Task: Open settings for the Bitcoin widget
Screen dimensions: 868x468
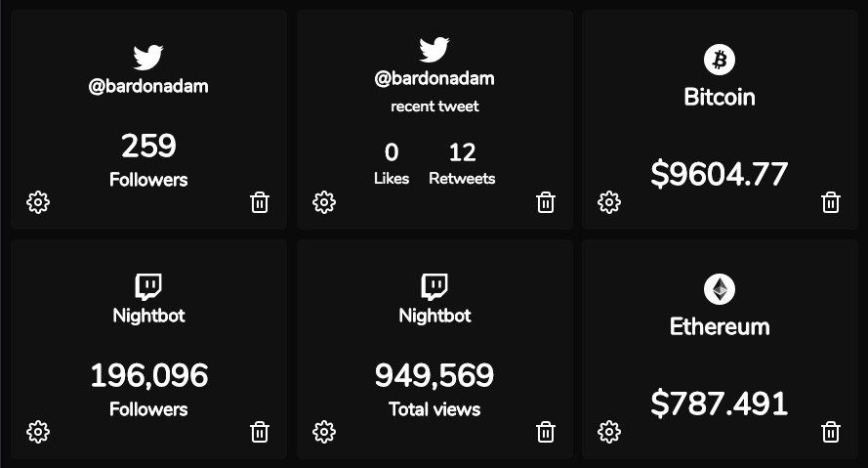Action: point(609,202)
